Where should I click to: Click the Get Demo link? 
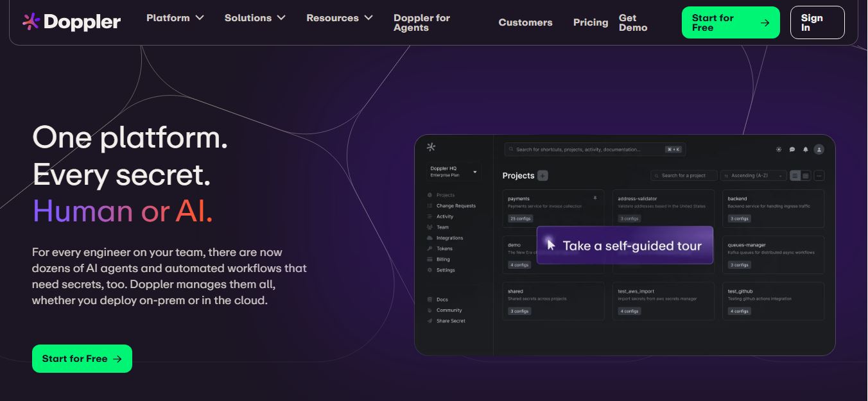click(x=633, y=22)
